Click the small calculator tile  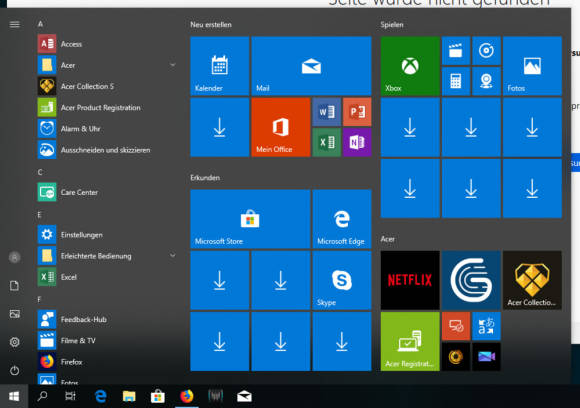point(456,81)
